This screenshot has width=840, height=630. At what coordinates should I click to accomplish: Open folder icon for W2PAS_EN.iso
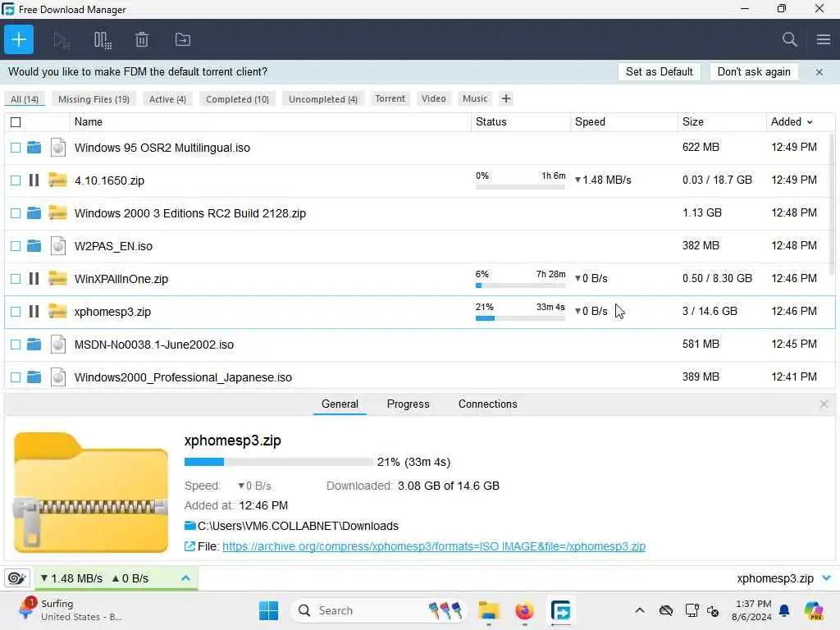click(34, 246)
